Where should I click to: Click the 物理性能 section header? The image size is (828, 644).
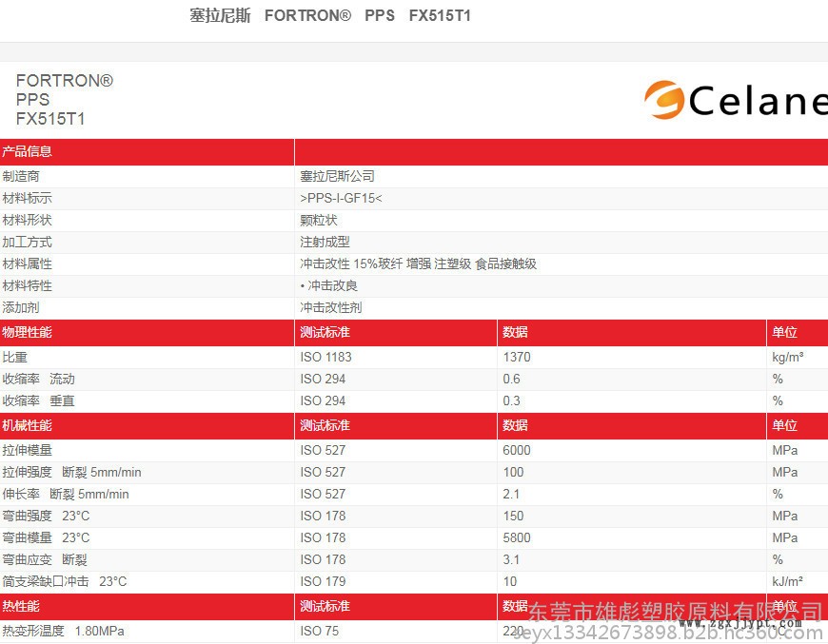(x=28, y=332)
